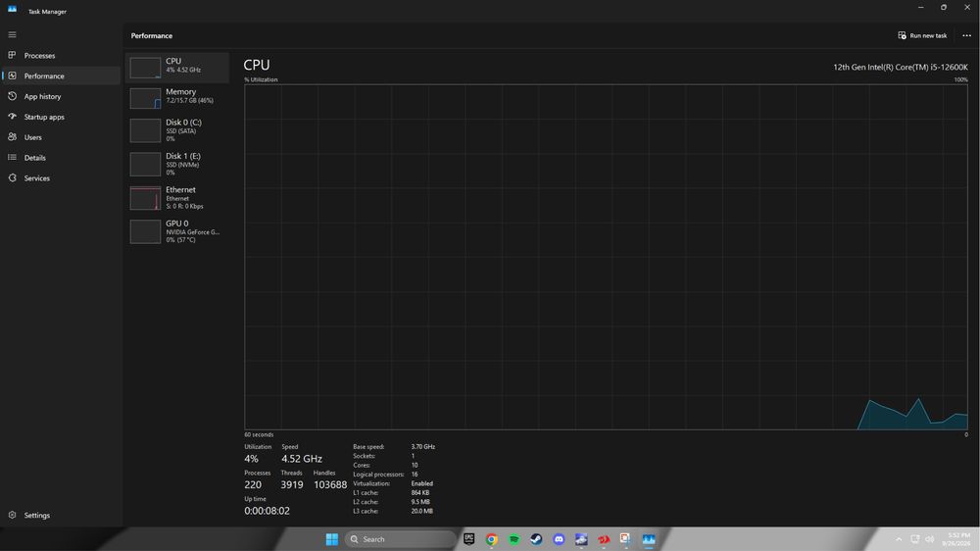Click the Services gear-puzzle icon
Viewport: 980px width, 551px height.
tap(12, 177)
